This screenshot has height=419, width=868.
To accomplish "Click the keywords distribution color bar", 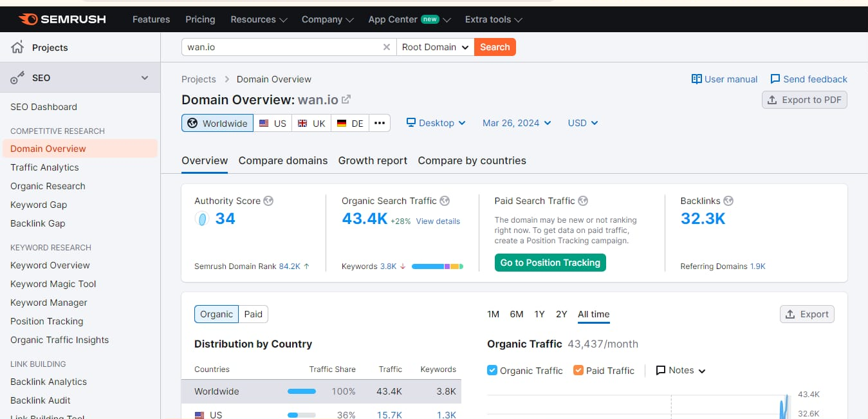I will [437, 266].
